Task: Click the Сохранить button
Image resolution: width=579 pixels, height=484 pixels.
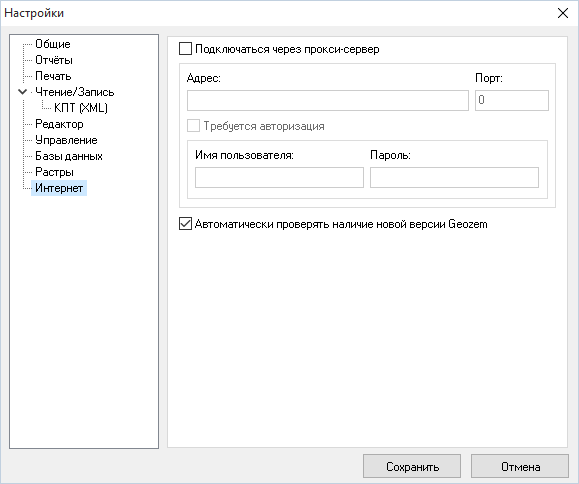Action: pos(412,467)
